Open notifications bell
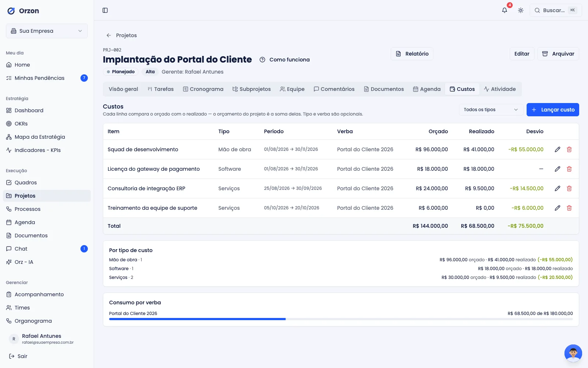 [x=505, y=10]
